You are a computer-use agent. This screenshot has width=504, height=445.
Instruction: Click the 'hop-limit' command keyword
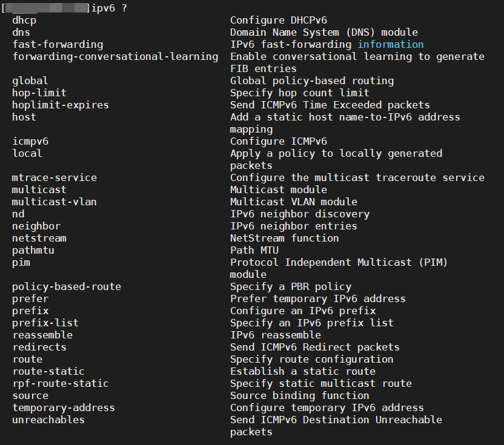39,93
